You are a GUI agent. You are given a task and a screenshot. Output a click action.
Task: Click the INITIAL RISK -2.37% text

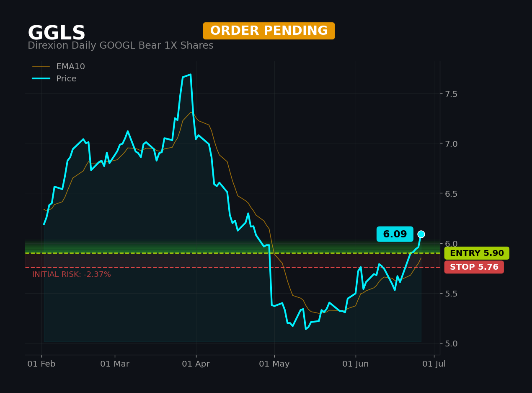(72, 275)
